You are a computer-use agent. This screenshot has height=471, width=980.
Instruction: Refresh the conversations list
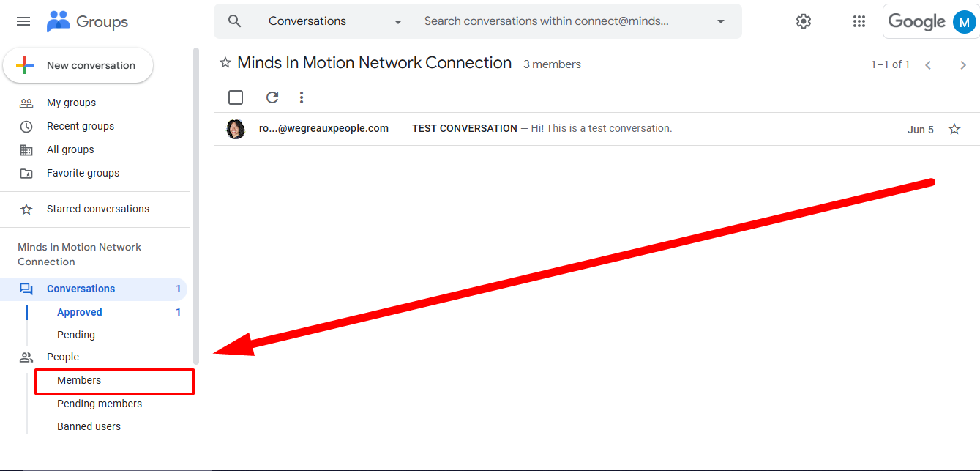pyautogui.click(x=272, y=97)
